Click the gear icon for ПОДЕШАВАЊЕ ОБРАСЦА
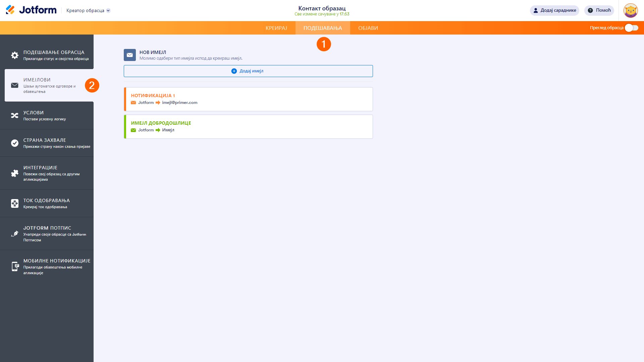Screen dimensions: 644x362 tap(15, 55)
